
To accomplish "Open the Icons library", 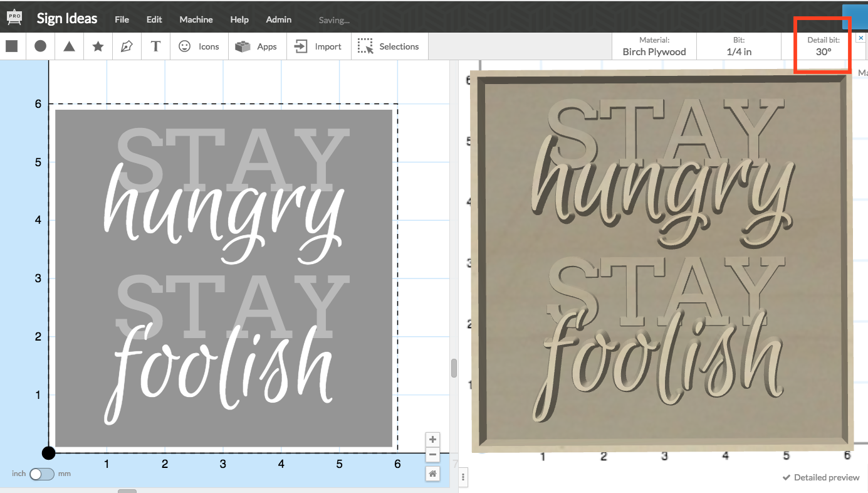I will click(199, 46).
